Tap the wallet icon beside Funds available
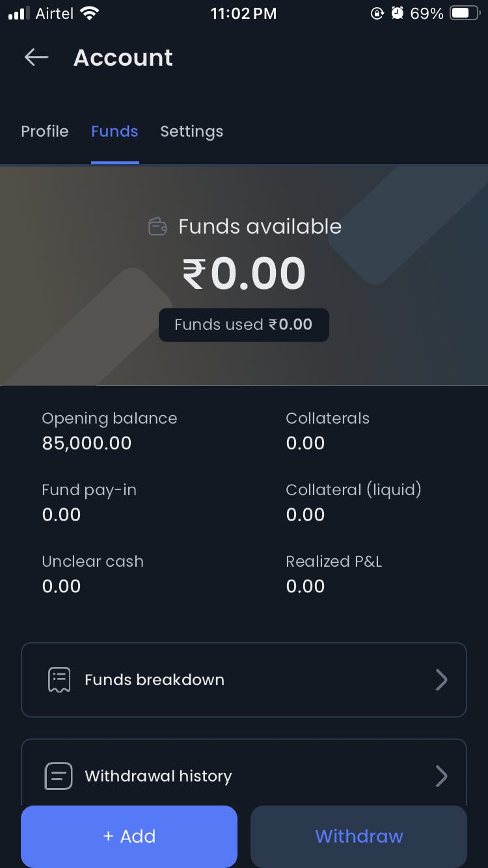Screen dimensions: 488x868 pyautogui.click(x=157, y=226)
